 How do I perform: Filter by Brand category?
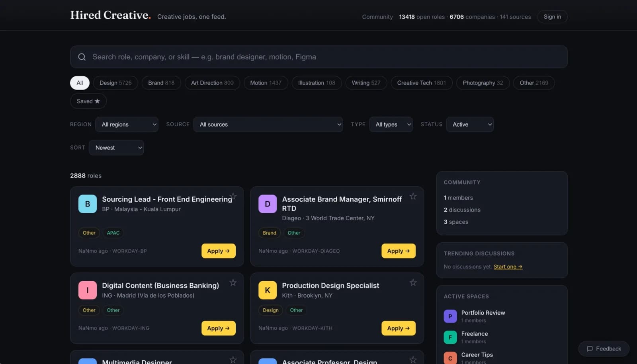(161, 83)
